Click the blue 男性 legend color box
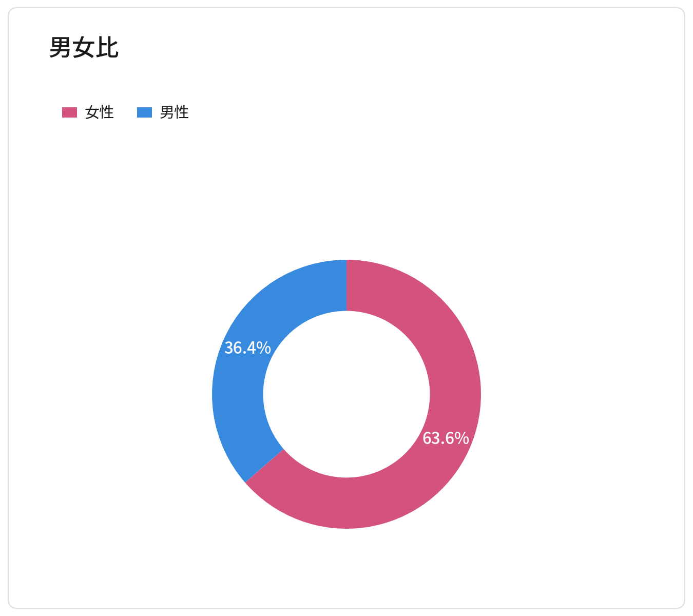Image resolution: width=693 pixels, height=616 pixels. pos(145,112)
